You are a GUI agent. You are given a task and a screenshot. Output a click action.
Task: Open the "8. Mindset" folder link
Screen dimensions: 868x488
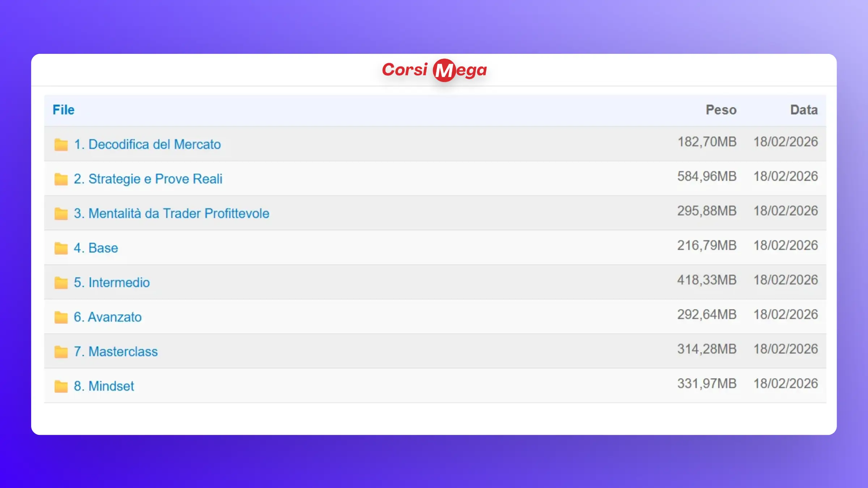[104, 386]
